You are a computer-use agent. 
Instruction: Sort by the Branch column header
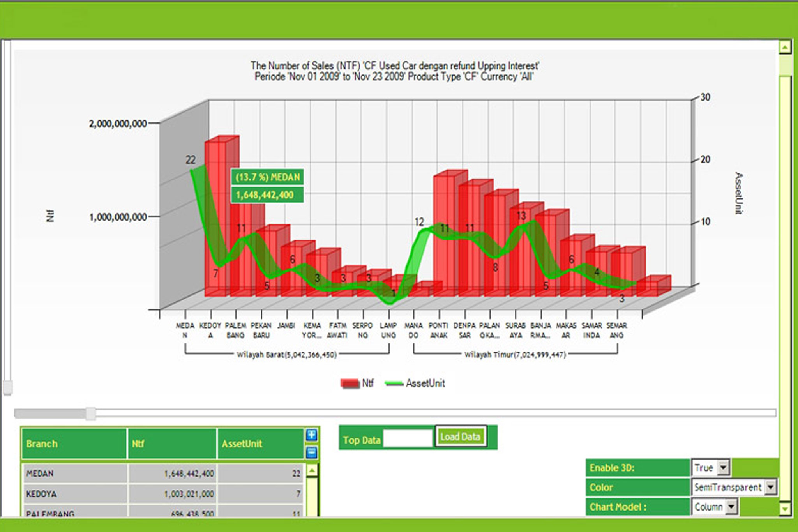pos(74,444)
